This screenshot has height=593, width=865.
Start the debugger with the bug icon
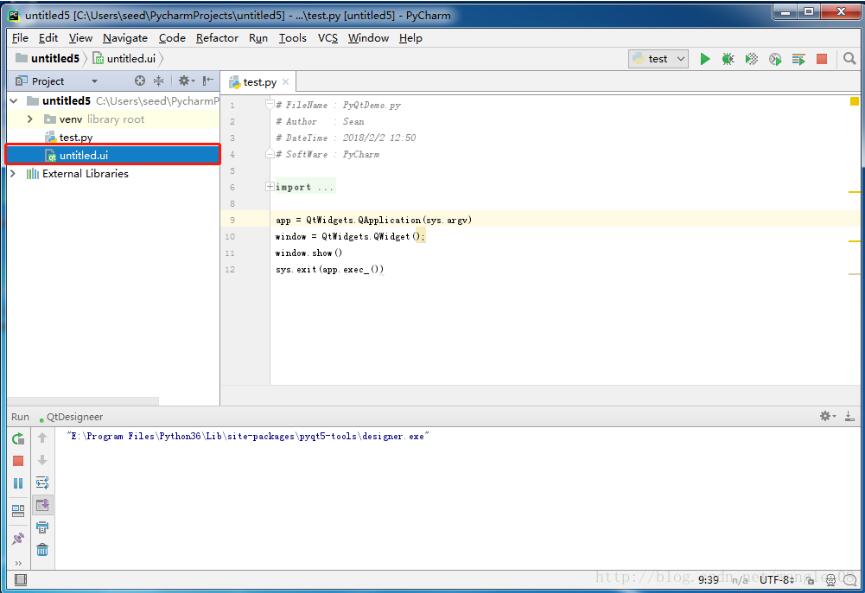[730, 57]
